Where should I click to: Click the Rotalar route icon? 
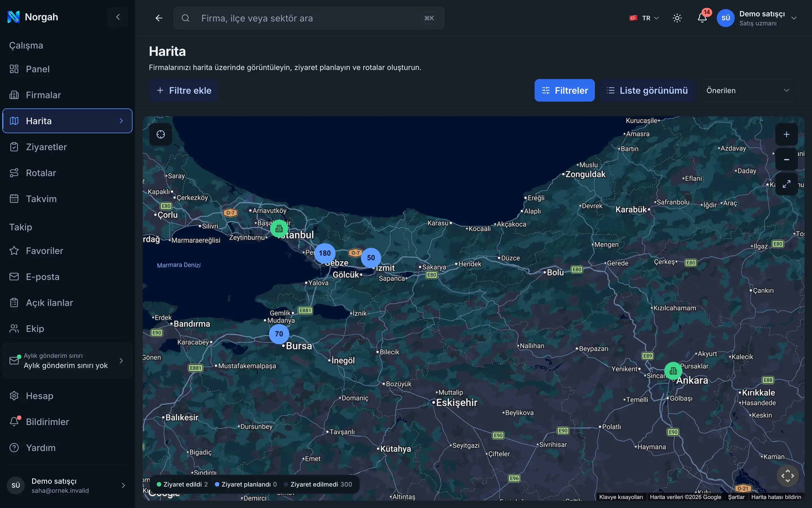coord(14,173)
